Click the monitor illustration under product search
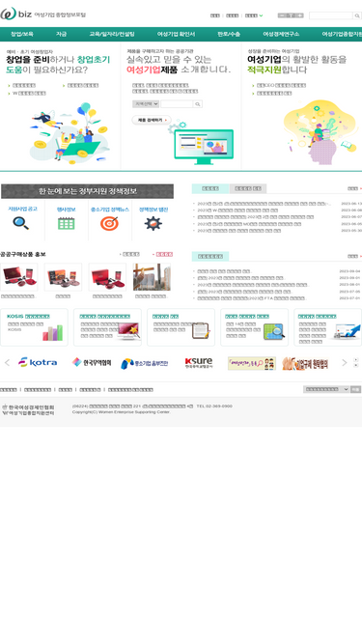The height and width of the screenshot is (644, 362). tap(204, 147)
